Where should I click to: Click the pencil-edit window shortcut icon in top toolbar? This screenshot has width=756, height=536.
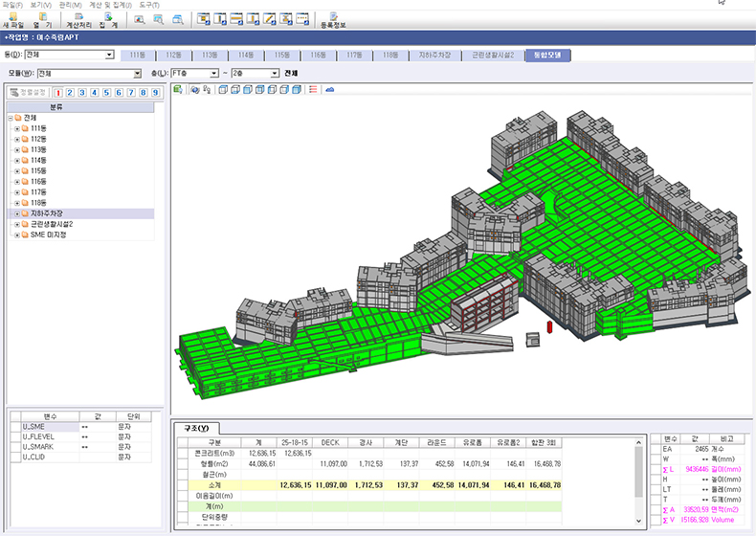270,19
